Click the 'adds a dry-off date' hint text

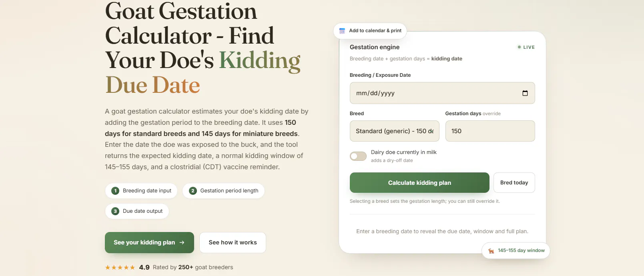tap(392, 160)
